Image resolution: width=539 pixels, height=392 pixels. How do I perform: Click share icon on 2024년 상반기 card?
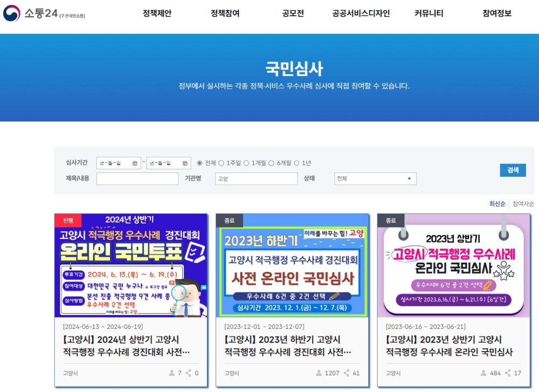(x=188, y=373)
